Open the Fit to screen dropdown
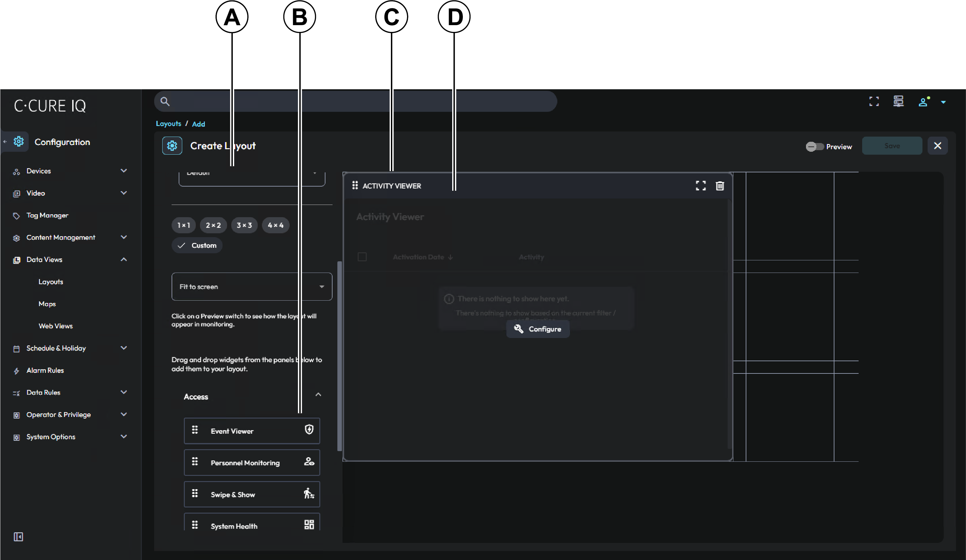This screenshot has height=560, width=966. pos(252,286)
